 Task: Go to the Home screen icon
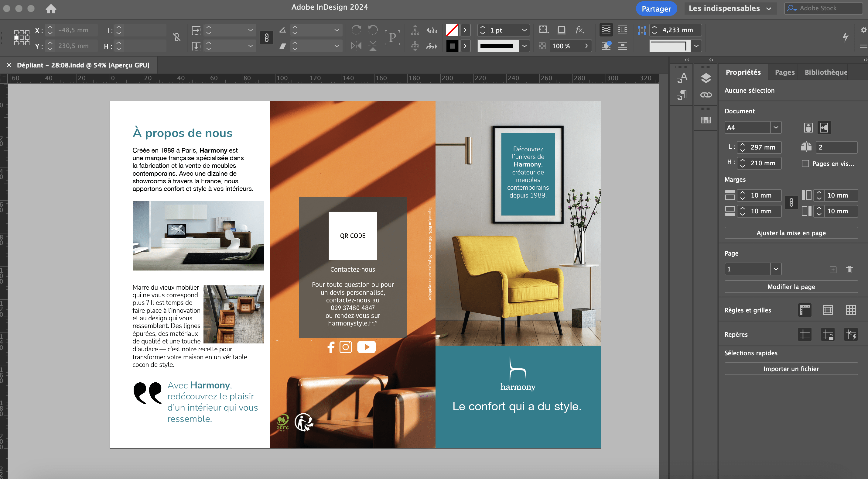click(51, 9)
